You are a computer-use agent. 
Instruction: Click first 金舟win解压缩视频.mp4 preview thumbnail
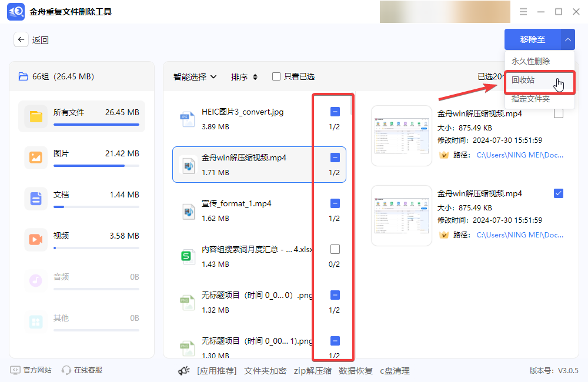pos(401,135)
